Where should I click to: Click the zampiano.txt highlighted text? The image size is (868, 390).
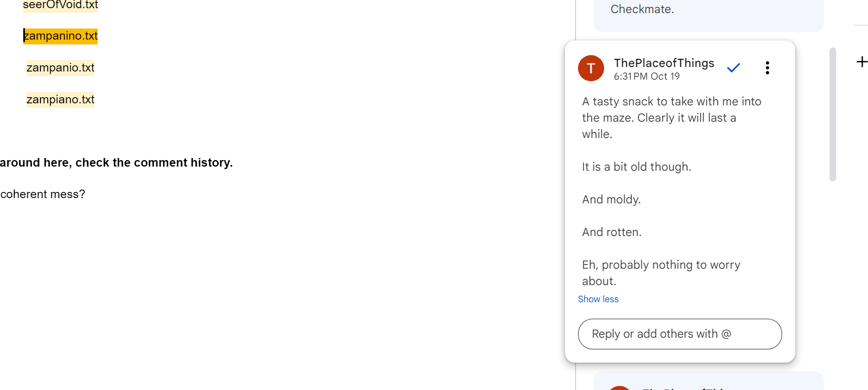click(60, 100)
